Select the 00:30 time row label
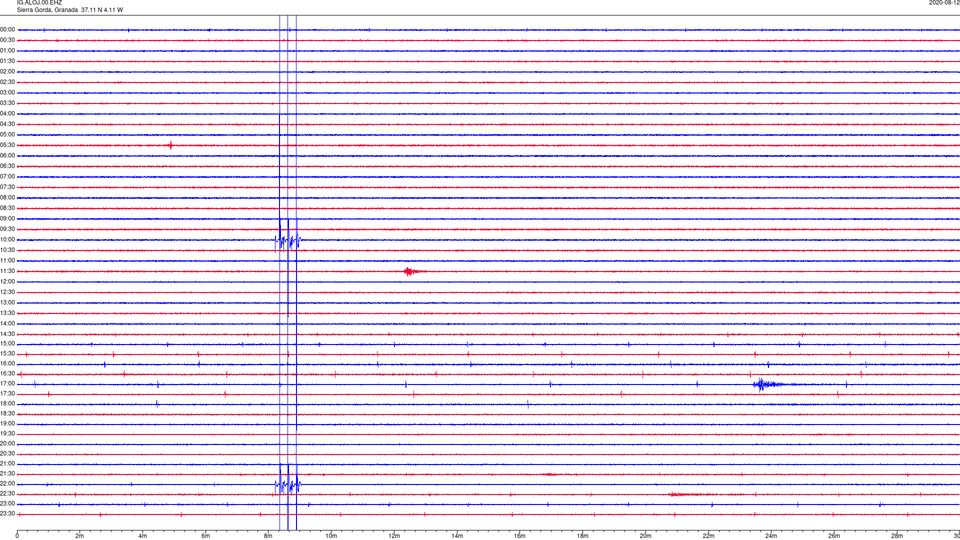Viewport: 960px width, 540px height. pos(7,40)
